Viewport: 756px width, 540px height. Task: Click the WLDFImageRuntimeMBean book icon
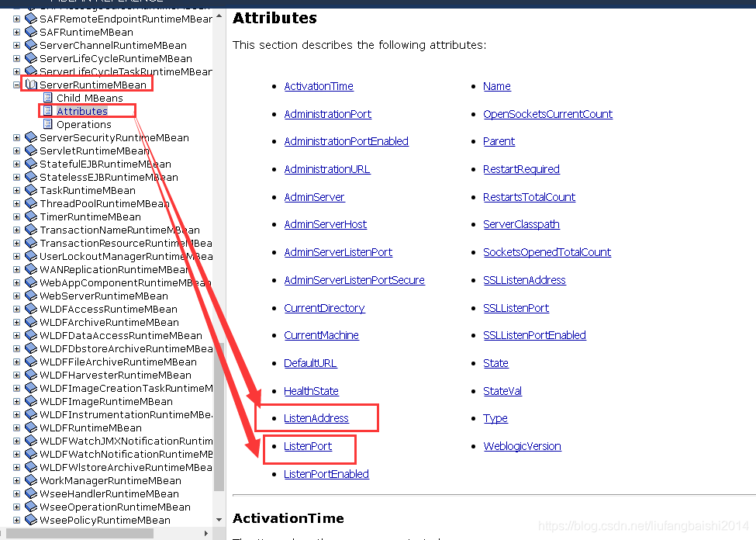[x=31, y=401]
